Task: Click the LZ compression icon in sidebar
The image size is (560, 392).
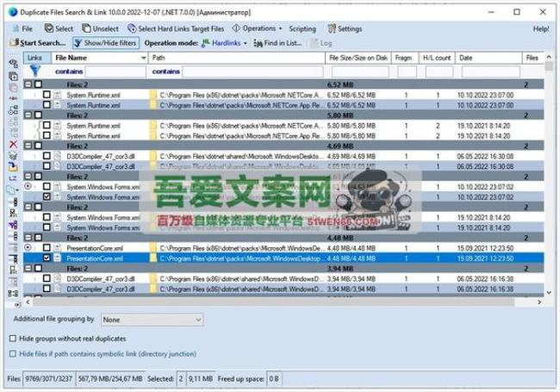Action: tap(13, 178)
